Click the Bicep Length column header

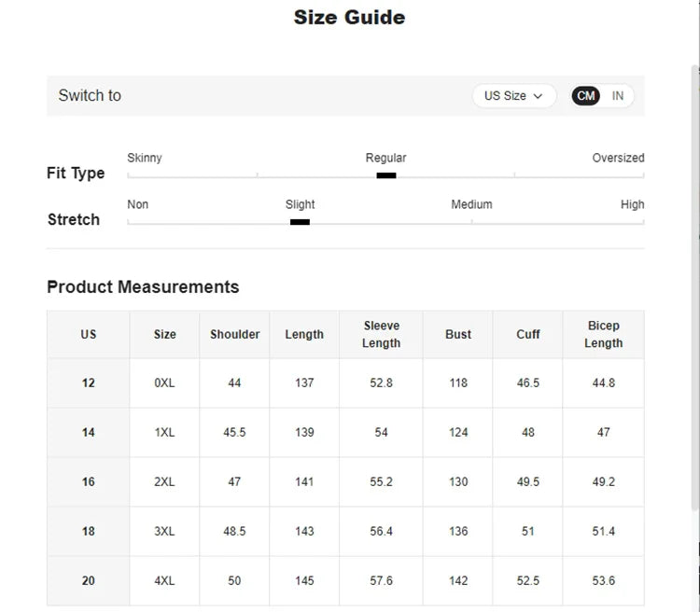tap(603, 335)
